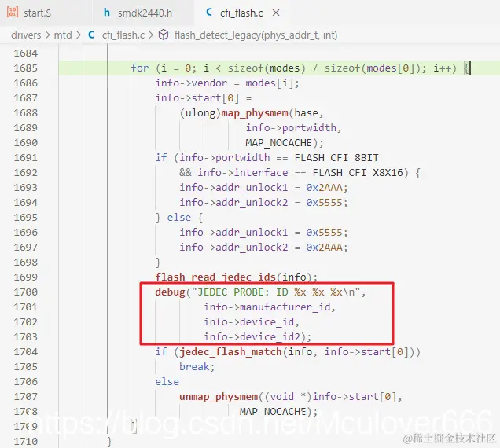
Task: Click 'map_physmem' function call on line 1688
Action: pyautogui.click(x=255, y=113)
